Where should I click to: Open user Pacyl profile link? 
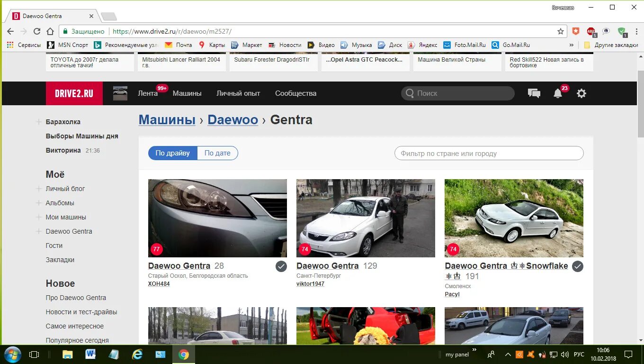click(x=452, y=294)
